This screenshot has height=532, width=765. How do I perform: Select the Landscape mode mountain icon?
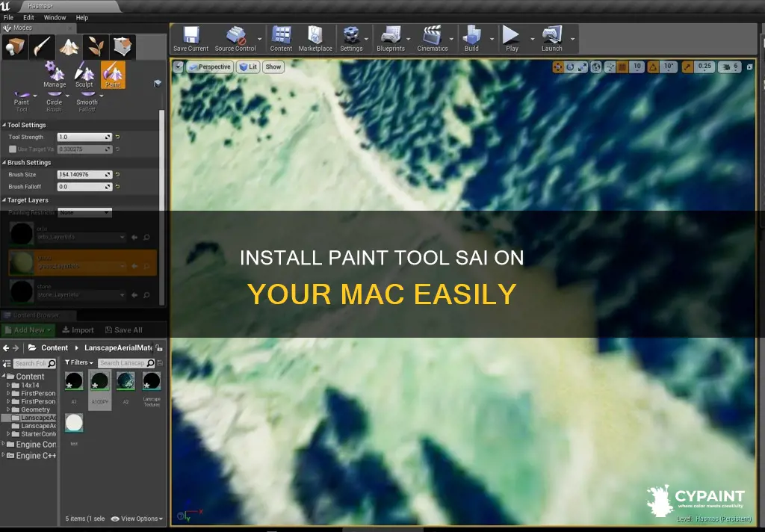(x=69, y=47)
